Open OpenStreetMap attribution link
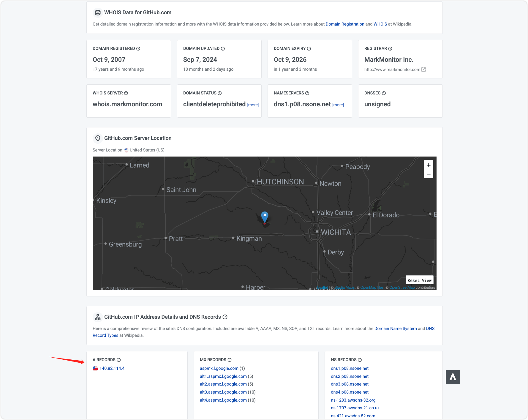Screen dimensions: 528x420 click(x=402, y=288)
